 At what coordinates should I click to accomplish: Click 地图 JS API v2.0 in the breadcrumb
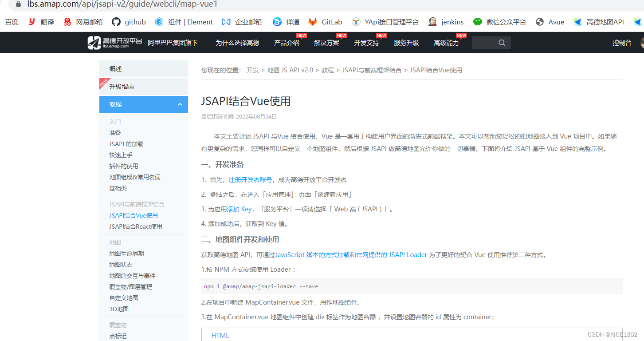tap(289, 70)
